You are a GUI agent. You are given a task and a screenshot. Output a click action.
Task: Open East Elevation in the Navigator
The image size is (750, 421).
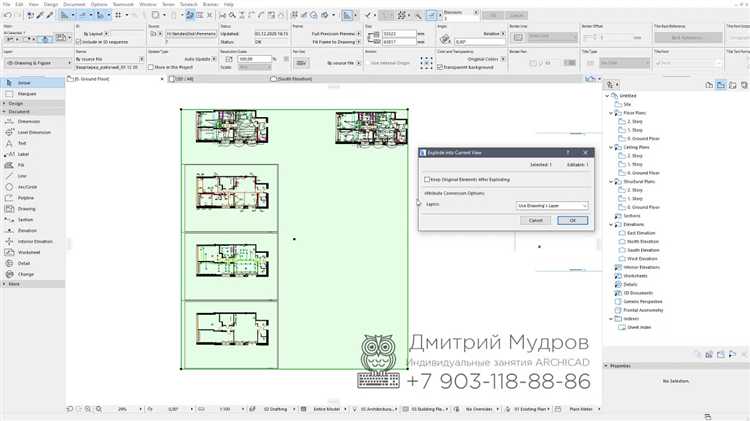tap(641, 233)
